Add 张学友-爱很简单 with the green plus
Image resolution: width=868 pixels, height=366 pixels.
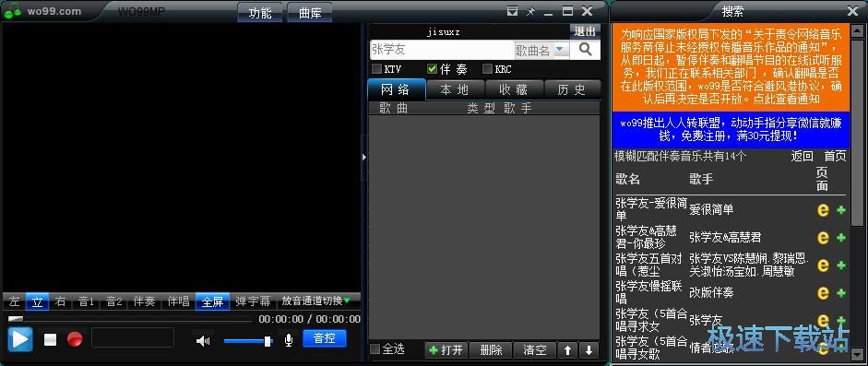(x=841, y=209)
